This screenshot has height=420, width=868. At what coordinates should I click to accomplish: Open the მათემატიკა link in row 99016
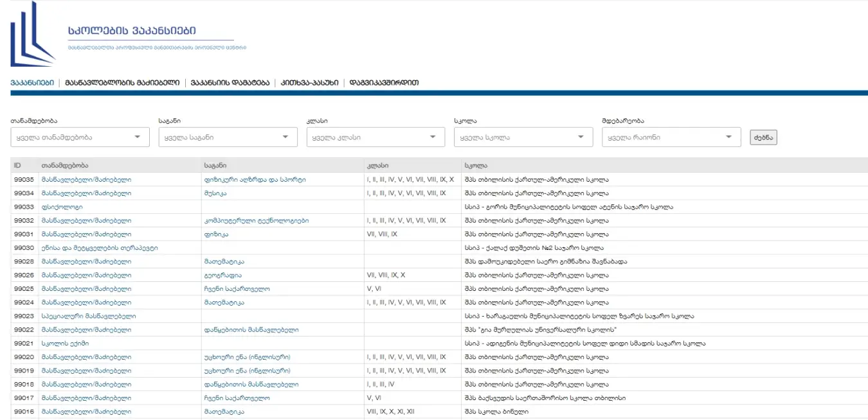tap(224, 411)
